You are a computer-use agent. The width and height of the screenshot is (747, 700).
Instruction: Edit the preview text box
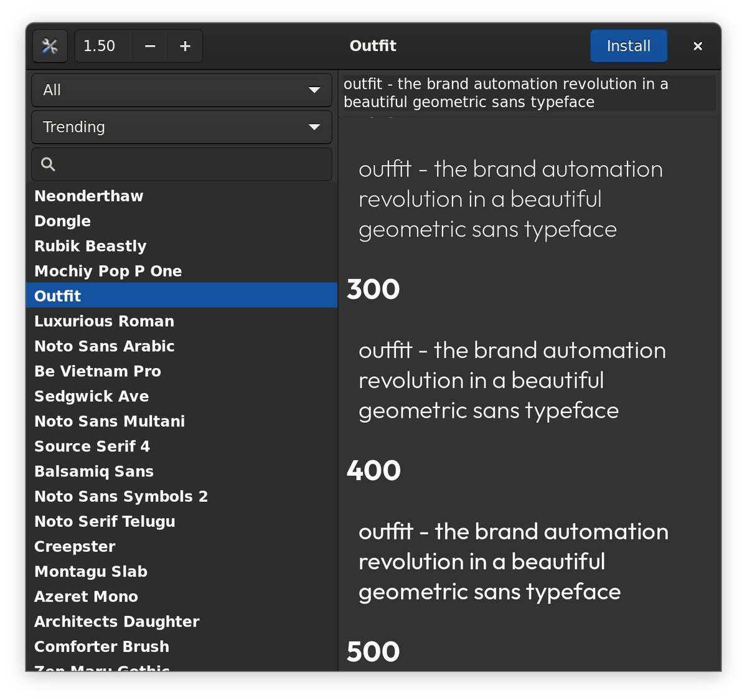[x=529, y=93]
